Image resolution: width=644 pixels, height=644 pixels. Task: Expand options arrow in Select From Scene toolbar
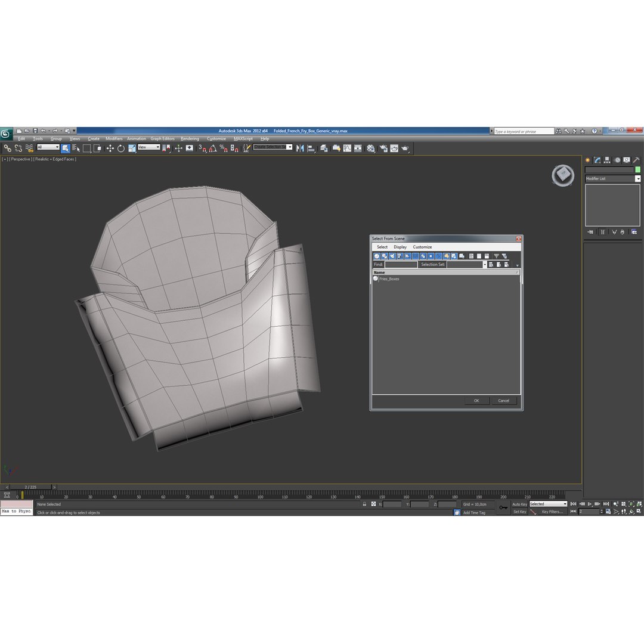pos(518,265)
